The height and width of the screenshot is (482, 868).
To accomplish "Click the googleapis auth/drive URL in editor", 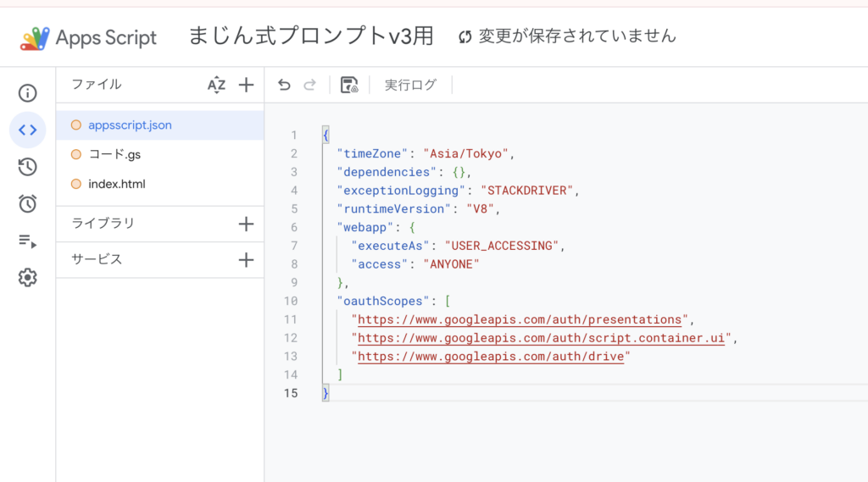I will [x=491, y=357].
